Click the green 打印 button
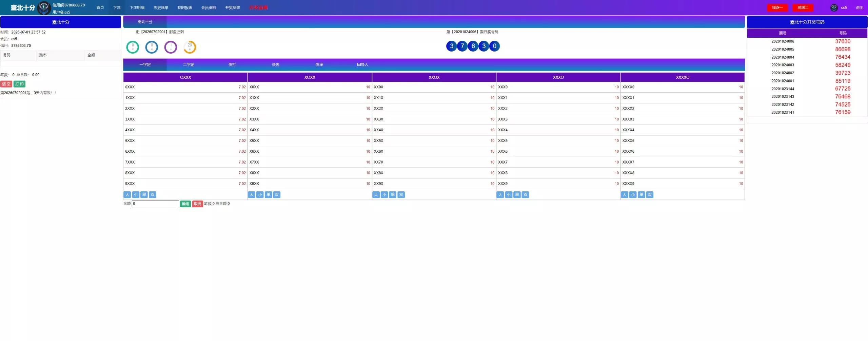The image size is (868, 341). pos(19,84)
